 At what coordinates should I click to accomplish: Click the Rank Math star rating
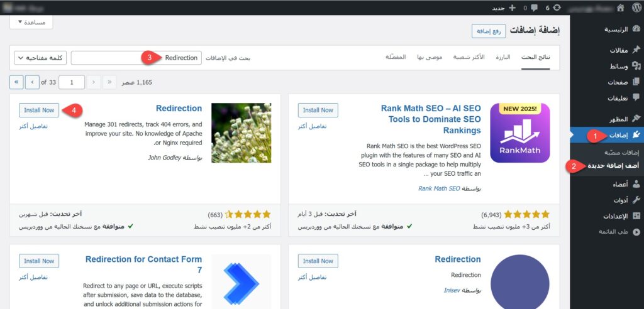[x=527, y=214]
